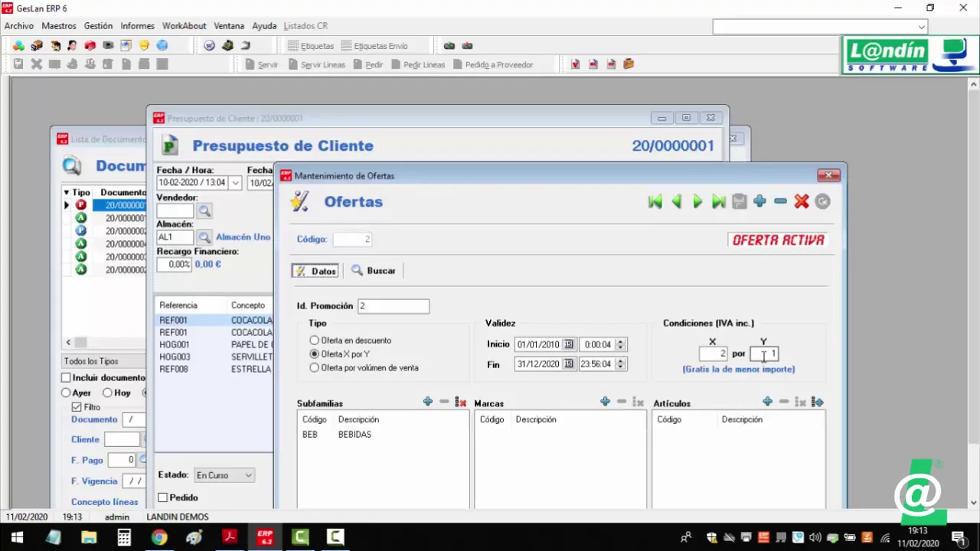The image size is (980, 551).
Task: Click Etiquetas toolbar button
Action: pos(311,46)
